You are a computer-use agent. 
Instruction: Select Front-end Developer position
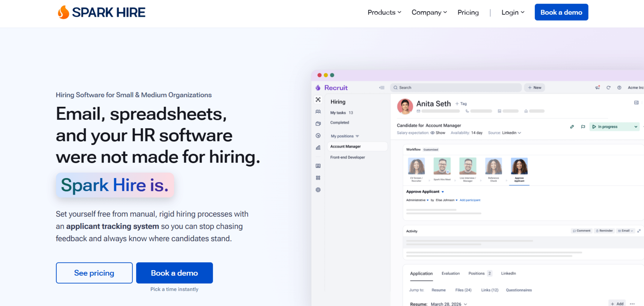[x=348, y=157]
